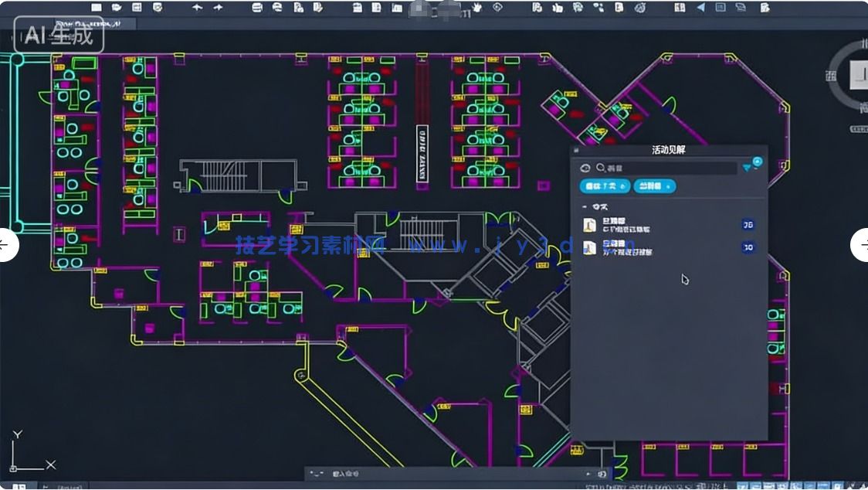
Task: Click the 30 count badge on second entry
Action: [748, 247]
